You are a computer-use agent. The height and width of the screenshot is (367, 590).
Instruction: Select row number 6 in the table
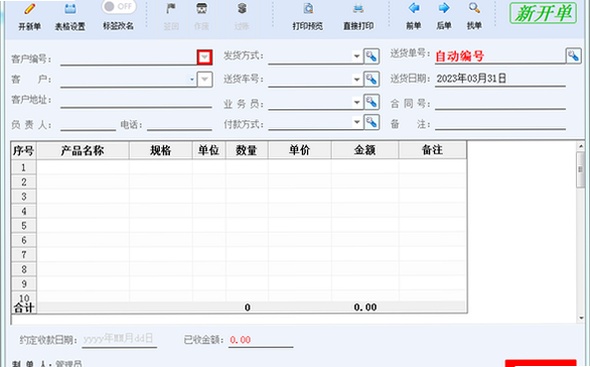click(24, 240)
